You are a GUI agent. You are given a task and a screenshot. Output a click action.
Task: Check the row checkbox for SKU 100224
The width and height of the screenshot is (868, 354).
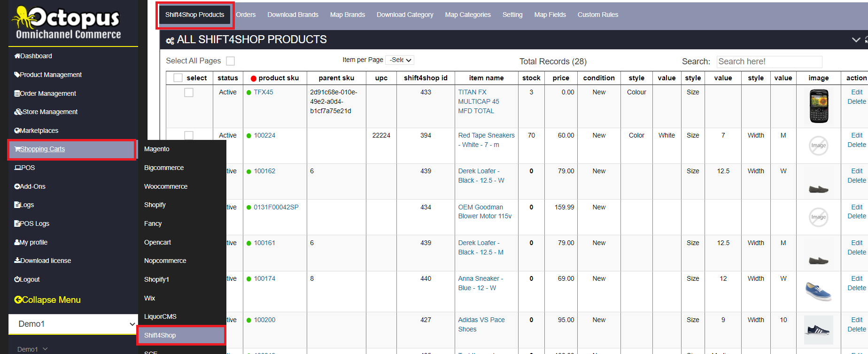(189, 135)
